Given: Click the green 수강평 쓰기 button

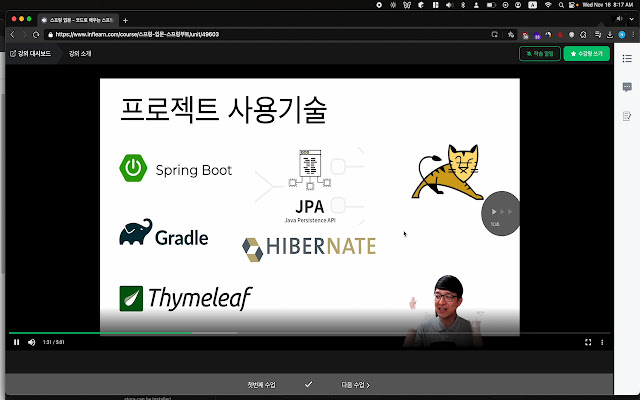Looking at the screenshot, I should 587,53.
